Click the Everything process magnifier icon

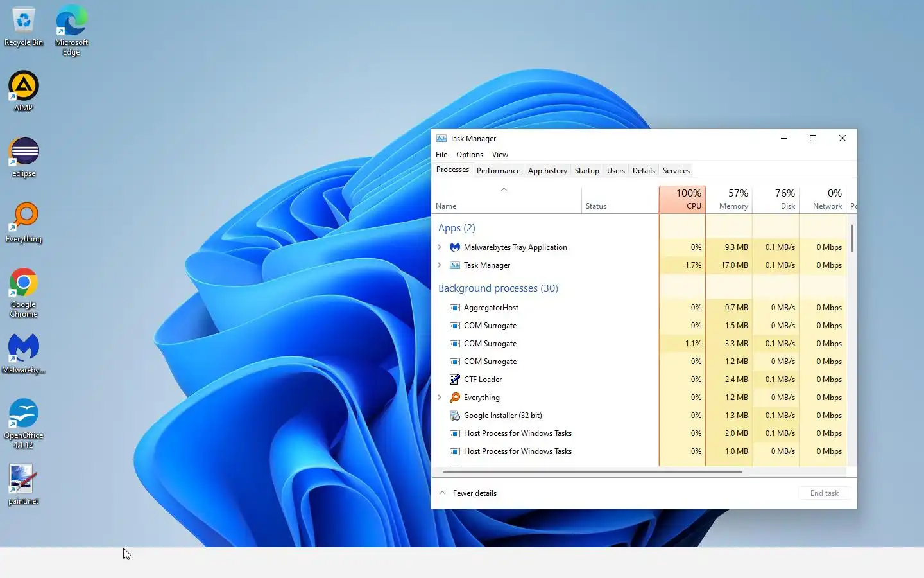point(455,398)
